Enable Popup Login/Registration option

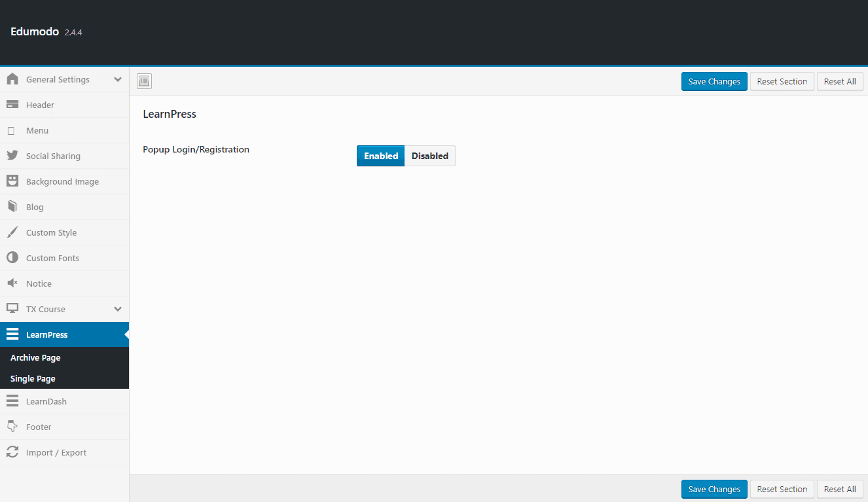click(381, 156)
